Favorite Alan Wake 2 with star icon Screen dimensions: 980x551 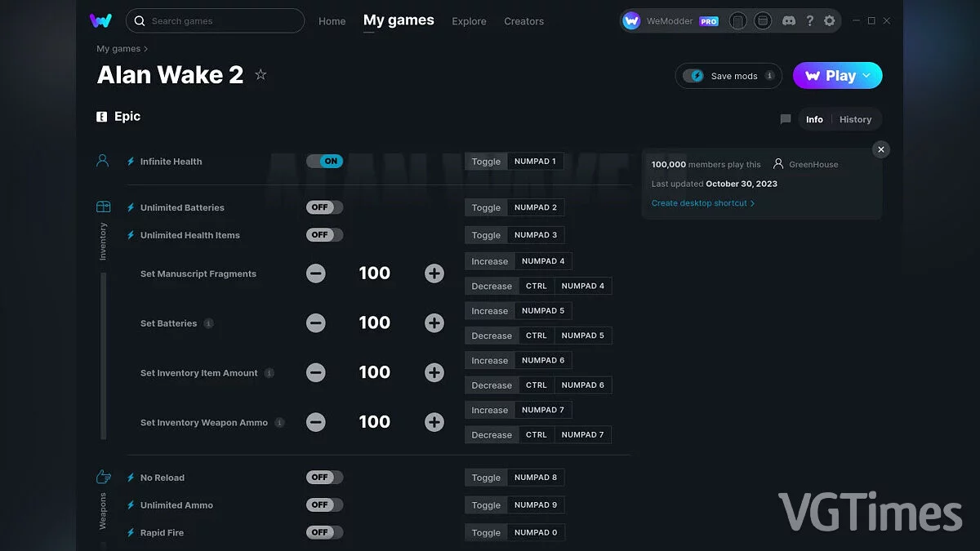pos(261,75)
